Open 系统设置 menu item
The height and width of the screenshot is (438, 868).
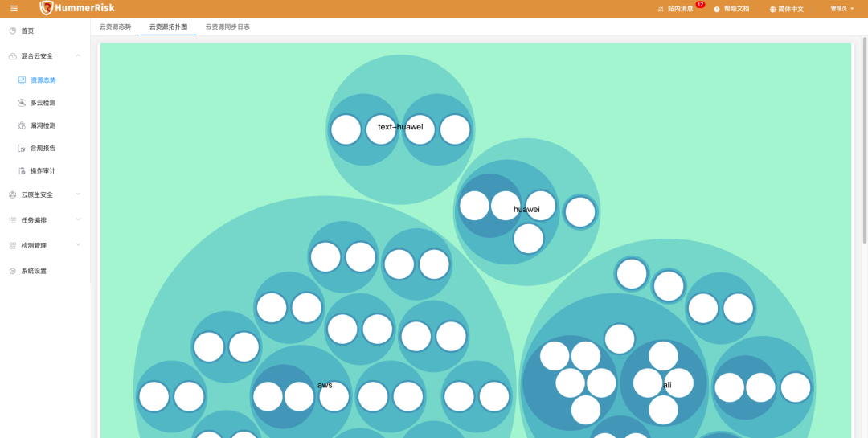[34, 271]
